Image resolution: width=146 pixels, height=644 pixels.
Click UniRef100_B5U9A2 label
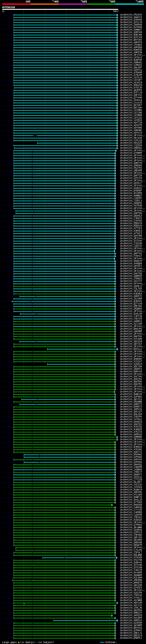pyautogui.click(x=131, y=454)
